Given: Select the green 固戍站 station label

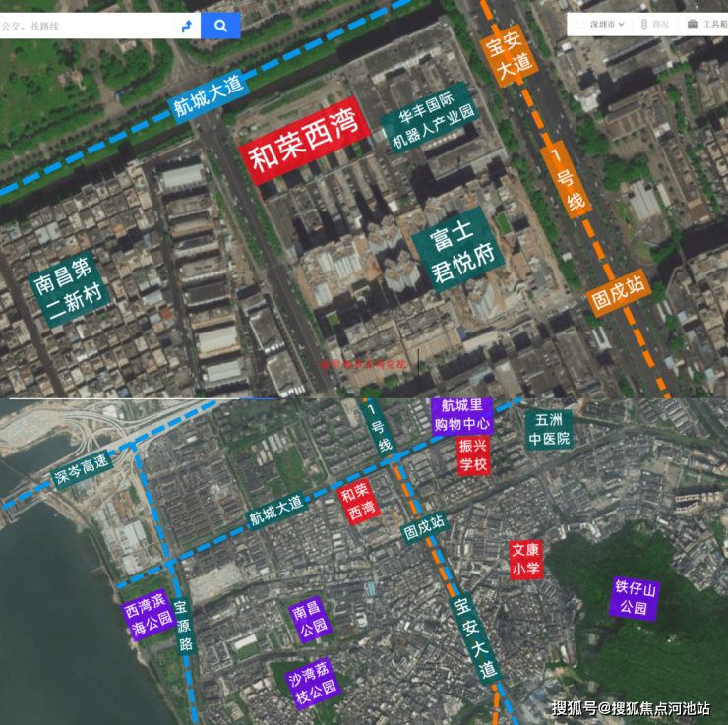Looking at the screenshot, I should 424,527.
